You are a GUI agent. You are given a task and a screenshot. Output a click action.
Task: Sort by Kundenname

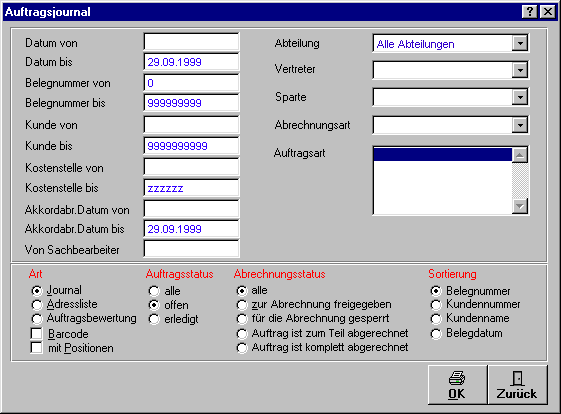(436, 318)
